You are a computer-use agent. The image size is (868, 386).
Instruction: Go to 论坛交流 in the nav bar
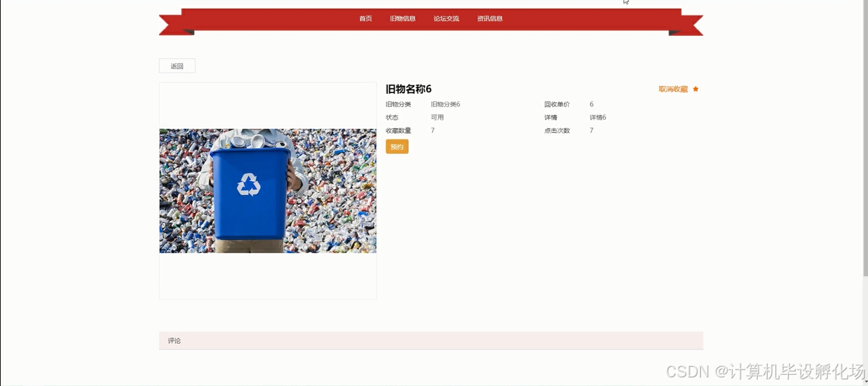point(446,19)
